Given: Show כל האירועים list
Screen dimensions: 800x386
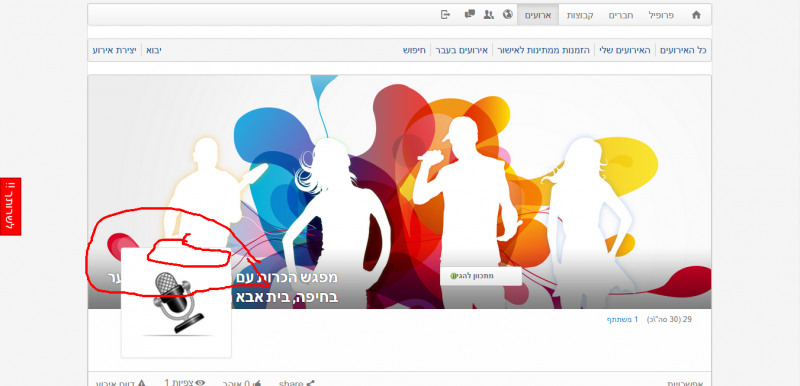Looking at the screenshot, I should (x=683, y=50).
